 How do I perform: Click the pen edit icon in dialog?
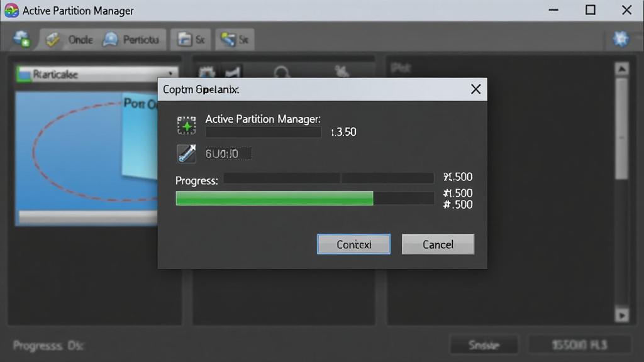pos(186,154)
